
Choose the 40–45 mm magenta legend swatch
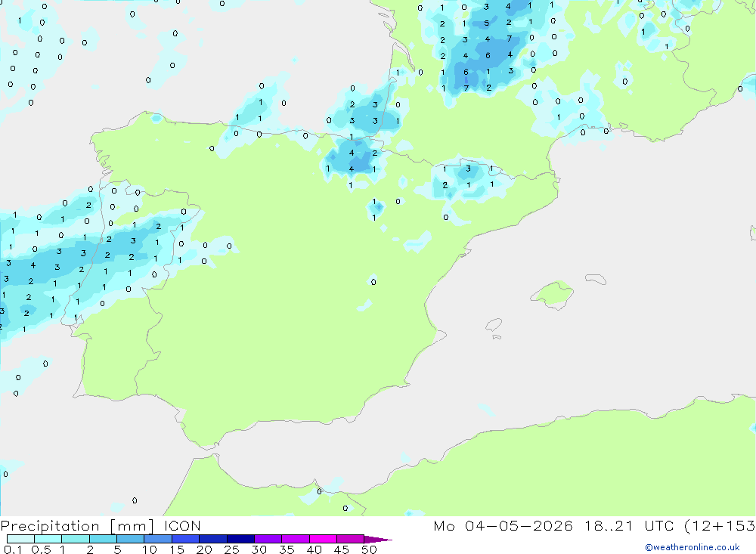(323, 539)
